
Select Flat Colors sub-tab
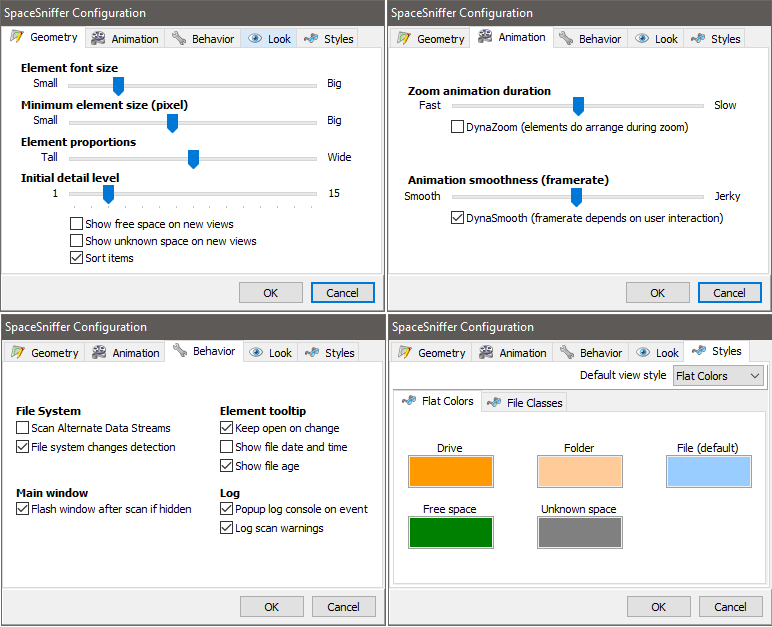click(438, 401)
